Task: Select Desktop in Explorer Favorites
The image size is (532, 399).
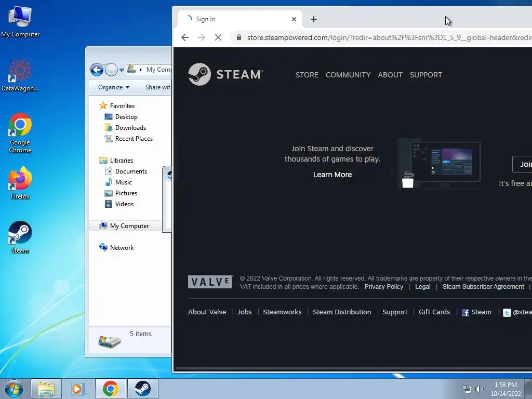Action: tap(121, 117)
